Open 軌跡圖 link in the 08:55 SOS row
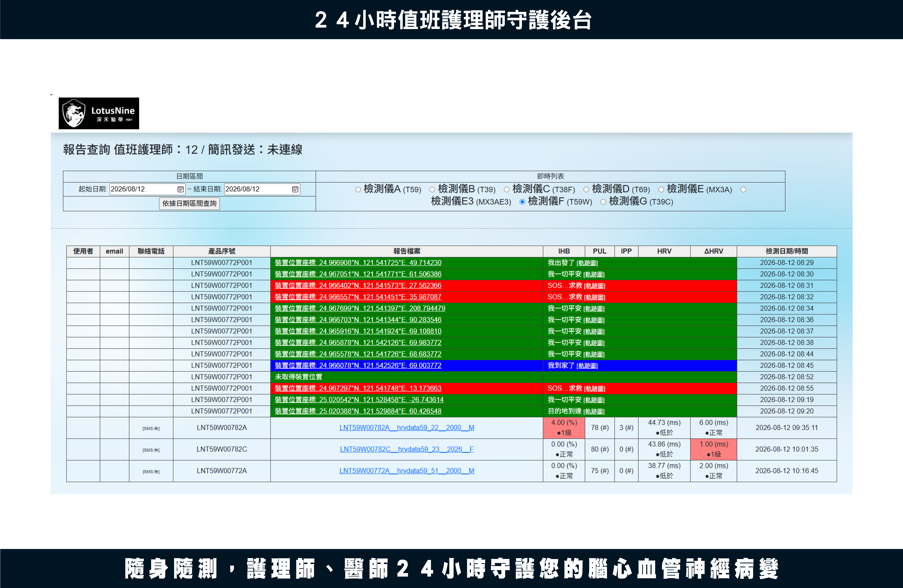The image size is (903, 588). pyautogui.click(x=595, y=389)
